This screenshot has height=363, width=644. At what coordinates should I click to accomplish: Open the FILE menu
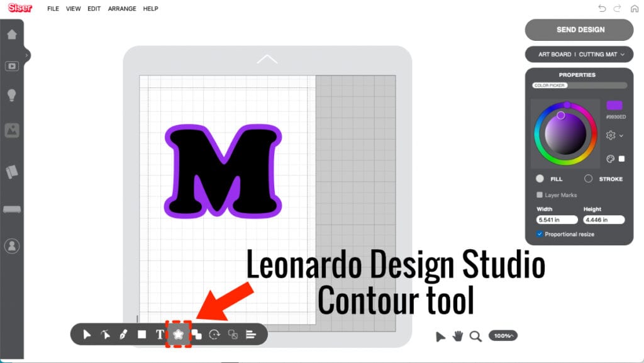(53, 9)
